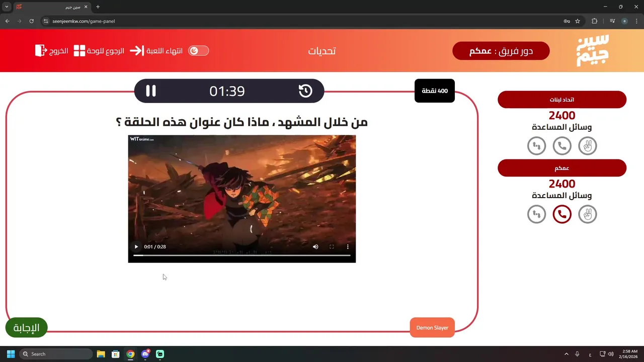644x362 pixels.
Task: Close the سين جيم browser tab
Action: [86, 7]
